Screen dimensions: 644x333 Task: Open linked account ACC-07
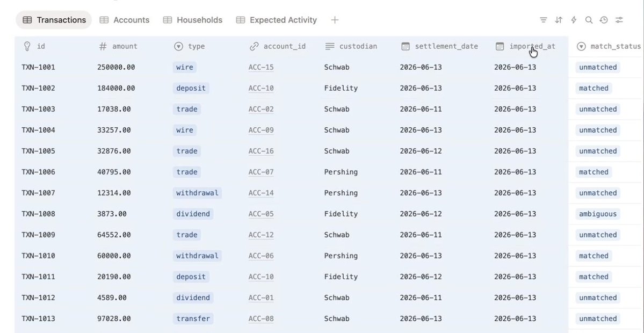point(261,172)
